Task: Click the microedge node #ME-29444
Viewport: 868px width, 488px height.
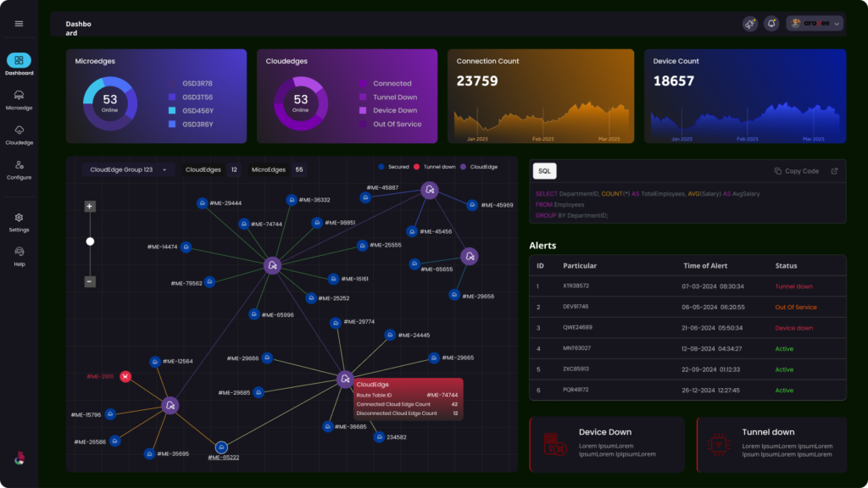Action: (x=202, y=203)
